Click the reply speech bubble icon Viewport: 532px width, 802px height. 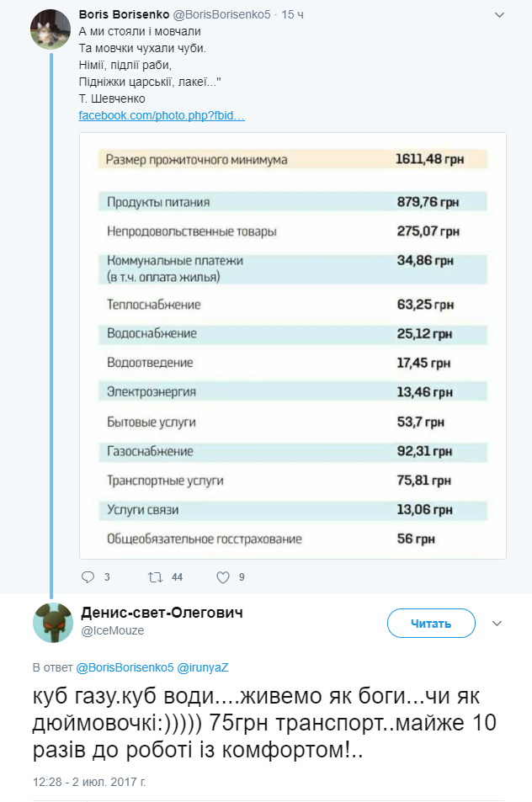[88, 577]
